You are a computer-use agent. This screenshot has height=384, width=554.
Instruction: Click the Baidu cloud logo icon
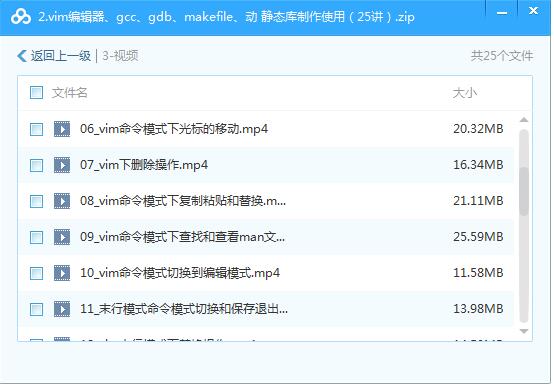pyautogui.click(x=20, y=17)
